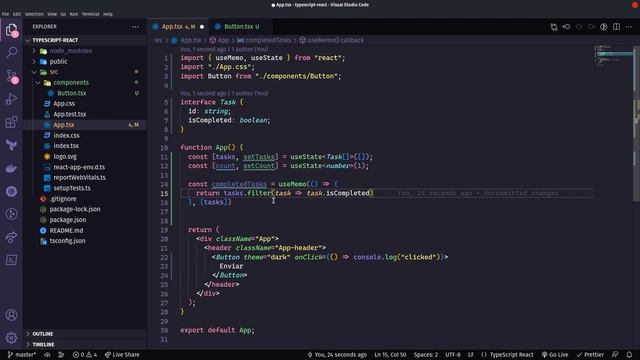640x360 pixels.
Task: Click the eye icon next to master branch
Action: coord(47,355)
